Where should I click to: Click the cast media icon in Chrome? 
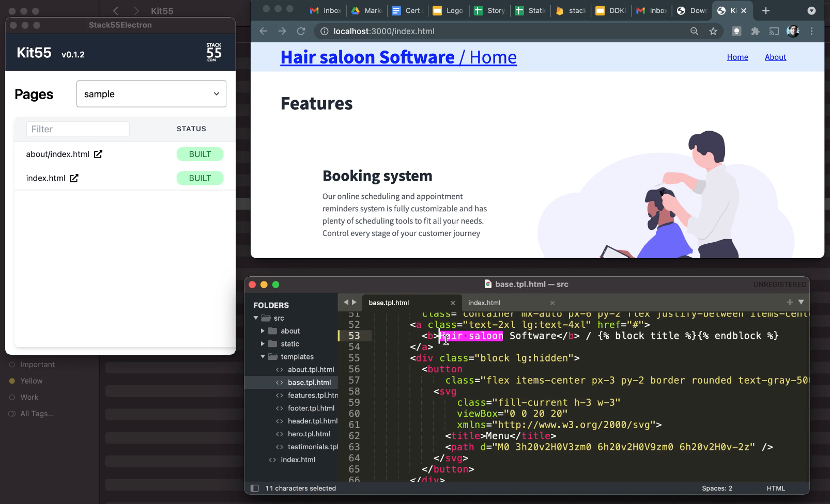click(774, 31)
